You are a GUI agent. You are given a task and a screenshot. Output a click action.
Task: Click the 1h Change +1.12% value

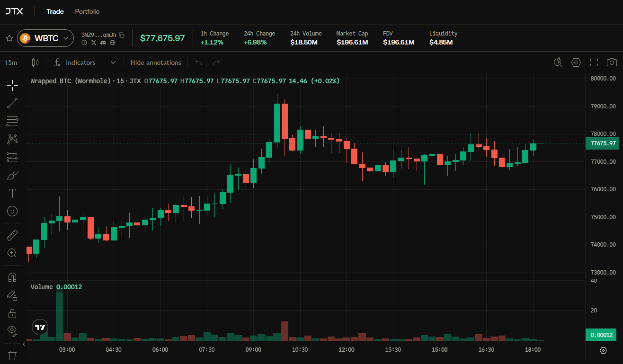point(212,42)
